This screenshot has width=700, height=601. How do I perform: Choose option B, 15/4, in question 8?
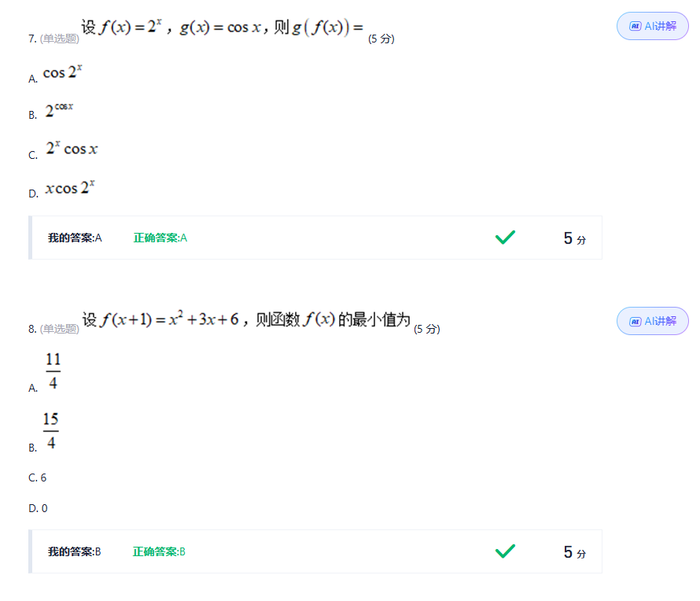(x=51, y=431)
